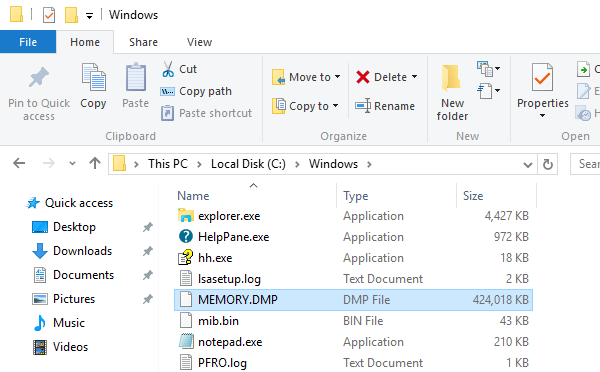The height and width of the screenshot is (372, 600).
Task: Click Local Disk (C:) breadcrumb
Action: coord(248,164)
